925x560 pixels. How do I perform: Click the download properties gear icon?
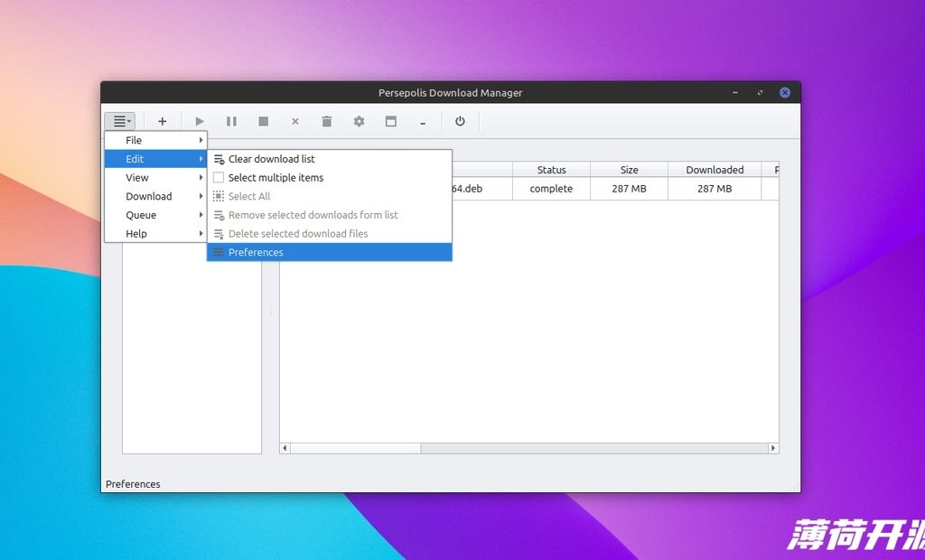click(x=359, y=122)
